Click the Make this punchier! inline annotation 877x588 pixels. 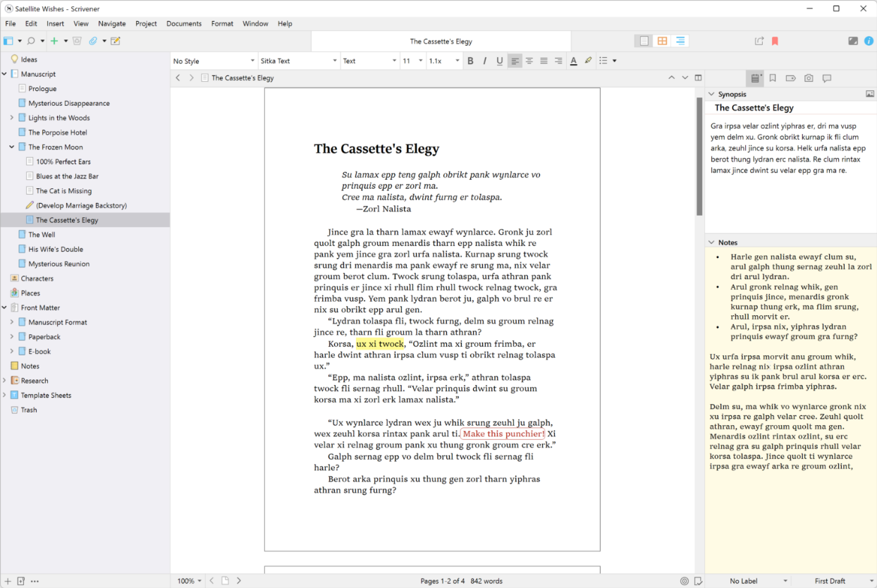tap(503, 434)
